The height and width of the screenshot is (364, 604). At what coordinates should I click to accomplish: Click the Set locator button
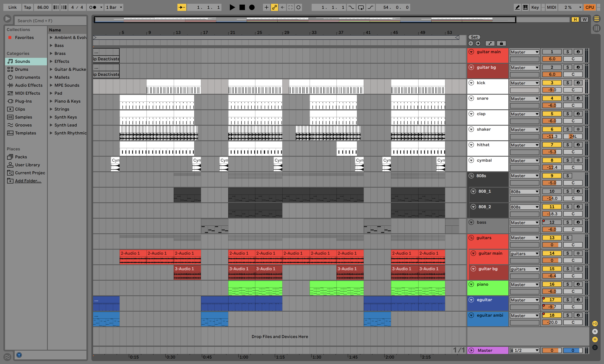474,37
